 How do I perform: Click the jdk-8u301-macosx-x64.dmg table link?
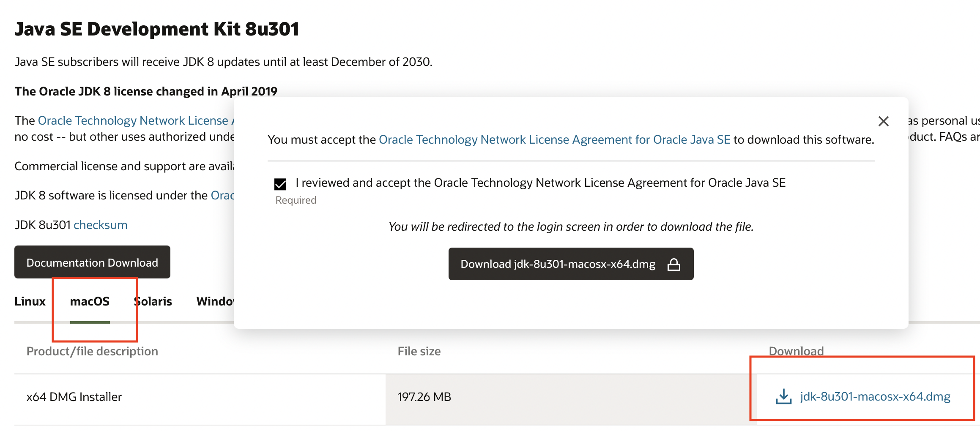click(x=875, y=396)
